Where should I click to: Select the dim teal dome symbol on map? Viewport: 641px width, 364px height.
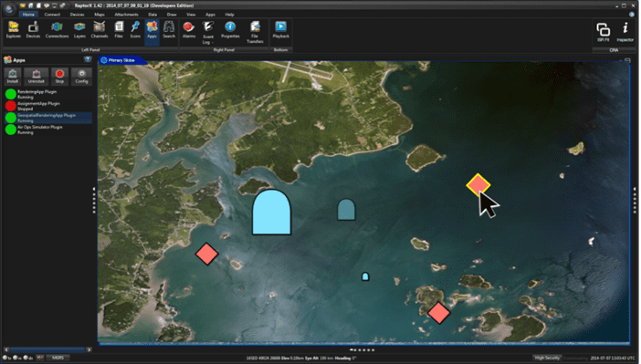click(x=346, y=210)
